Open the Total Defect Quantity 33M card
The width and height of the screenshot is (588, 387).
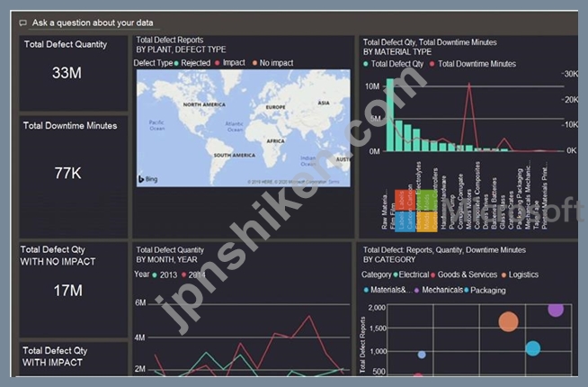pyautogui.click(x=74, y=73)
